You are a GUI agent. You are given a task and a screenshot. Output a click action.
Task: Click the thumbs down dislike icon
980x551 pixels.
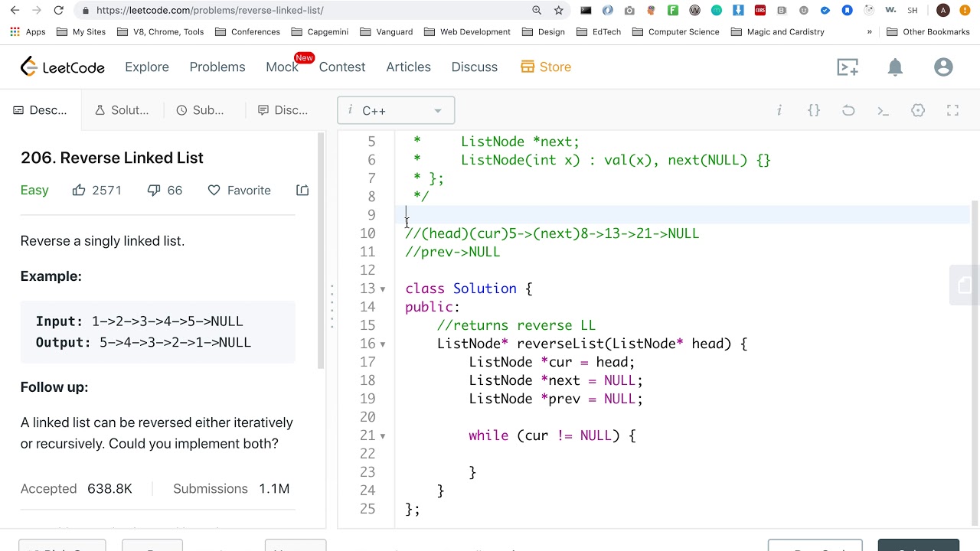[154, 190]
